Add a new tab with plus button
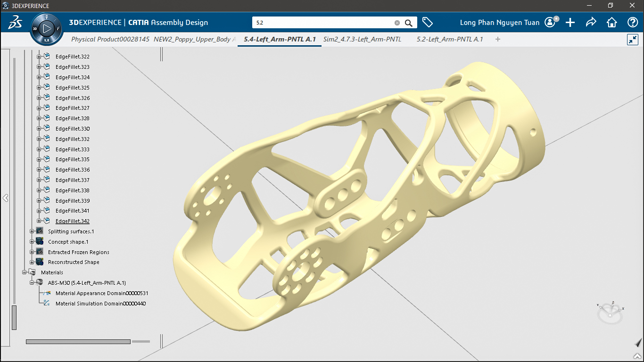The image size is (644, 362). [x=498, y=39]
